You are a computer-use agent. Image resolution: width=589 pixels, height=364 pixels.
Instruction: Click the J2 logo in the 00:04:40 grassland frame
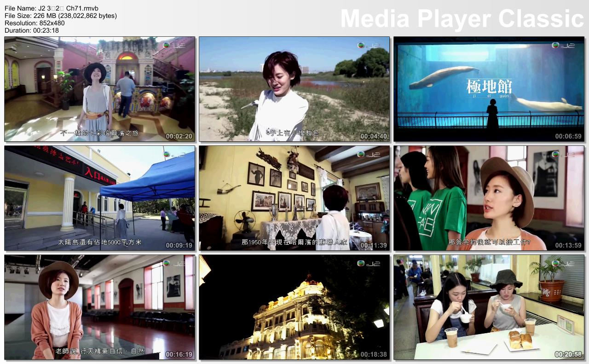(369, 46)
